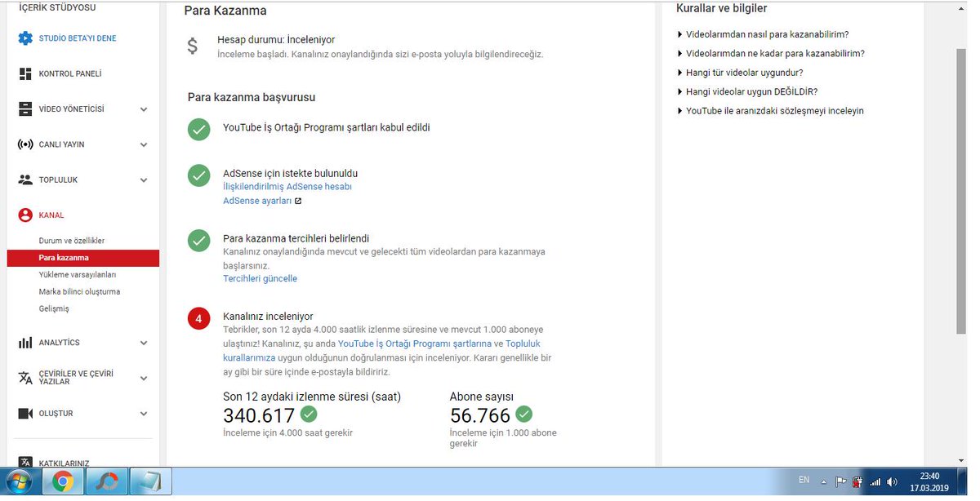Open the STUDIO BETA'YI DENE link
The height and width of the screenshot is (501, 980).
click(x=78, y=38)
